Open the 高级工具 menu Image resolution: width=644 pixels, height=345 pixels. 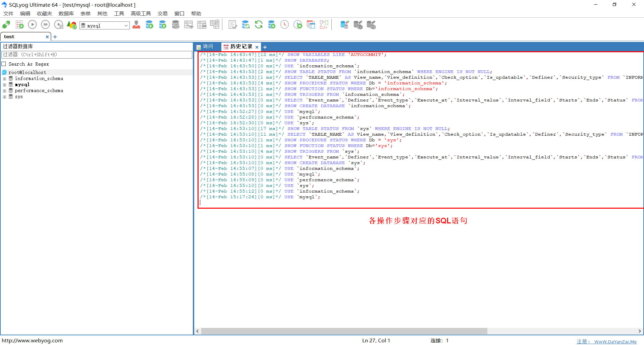141,13
